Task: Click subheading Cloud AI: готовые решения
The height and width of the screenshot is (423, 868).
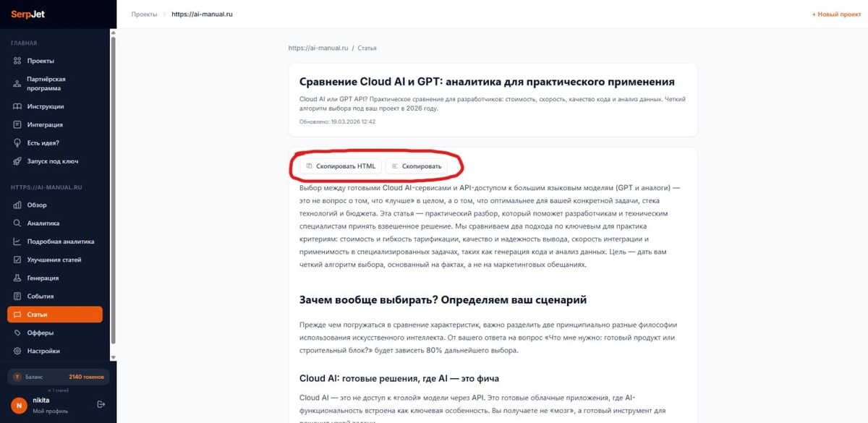Action: tap(399, 379)
